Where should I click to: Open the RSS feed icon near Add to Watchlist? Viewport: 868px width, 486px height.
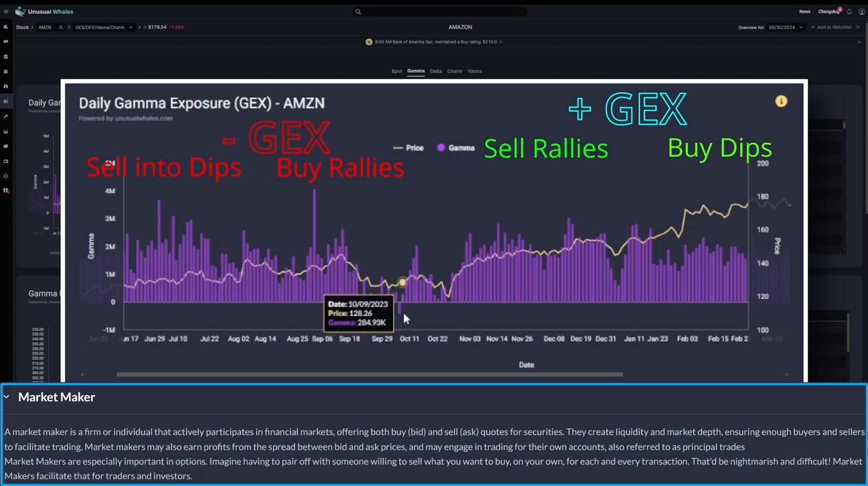(x=858, y=27)
